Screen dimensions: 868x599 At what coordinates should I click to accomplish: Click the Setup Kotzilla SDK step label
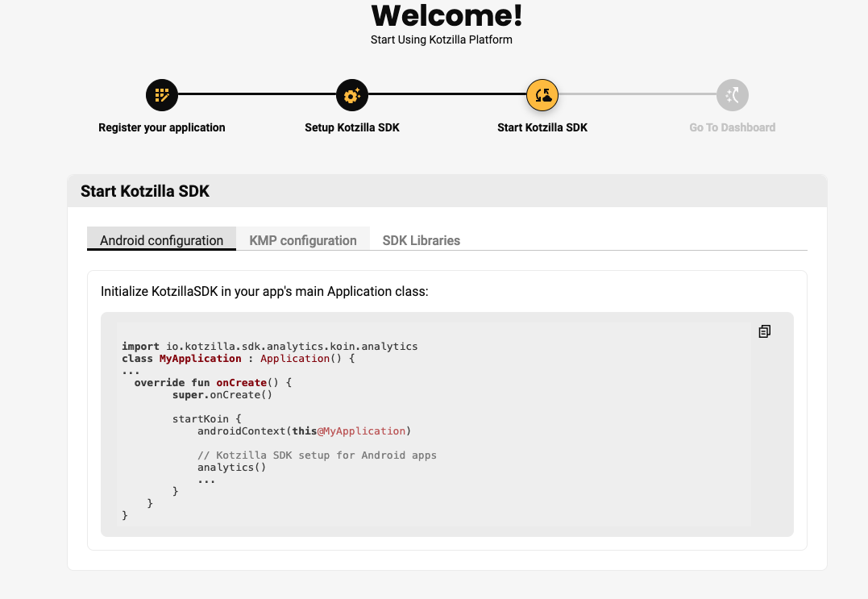(x=352, y=127)
